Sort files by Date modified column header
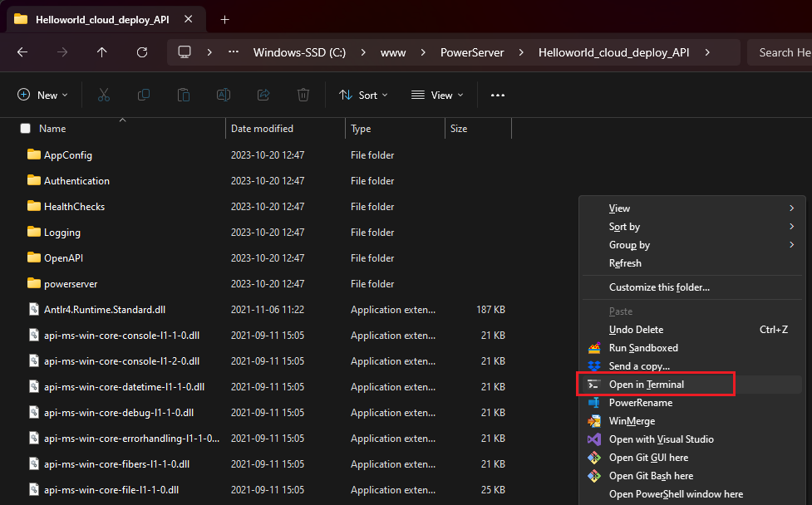Image resolution: width=812 pixels, height=505 pixels. click(x=262, y=129)
